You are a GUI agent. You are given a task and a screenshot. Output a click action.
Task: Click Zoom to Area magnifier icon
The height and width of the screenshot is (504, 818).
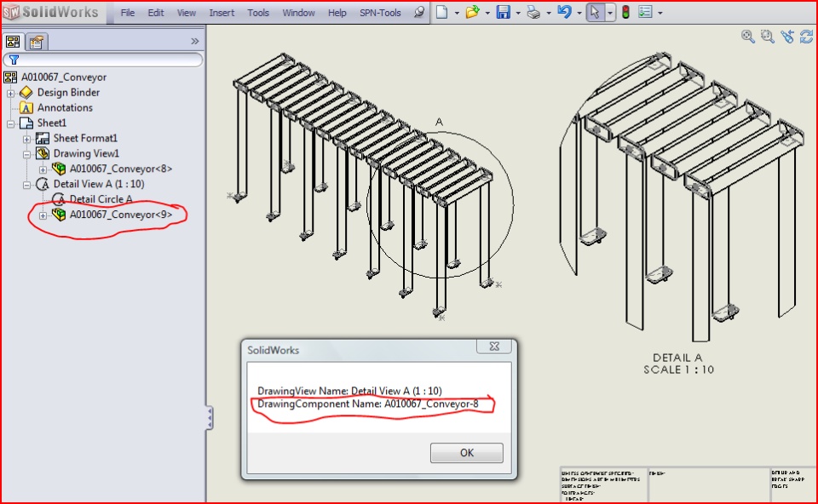point(767,37)
